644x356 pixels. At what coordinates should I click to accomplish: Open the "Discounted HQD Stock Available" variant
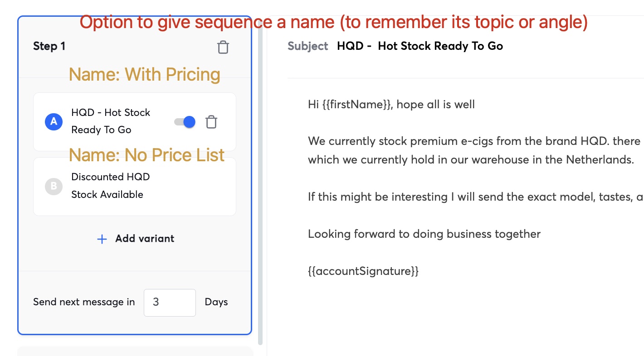(x=107, y=186)
